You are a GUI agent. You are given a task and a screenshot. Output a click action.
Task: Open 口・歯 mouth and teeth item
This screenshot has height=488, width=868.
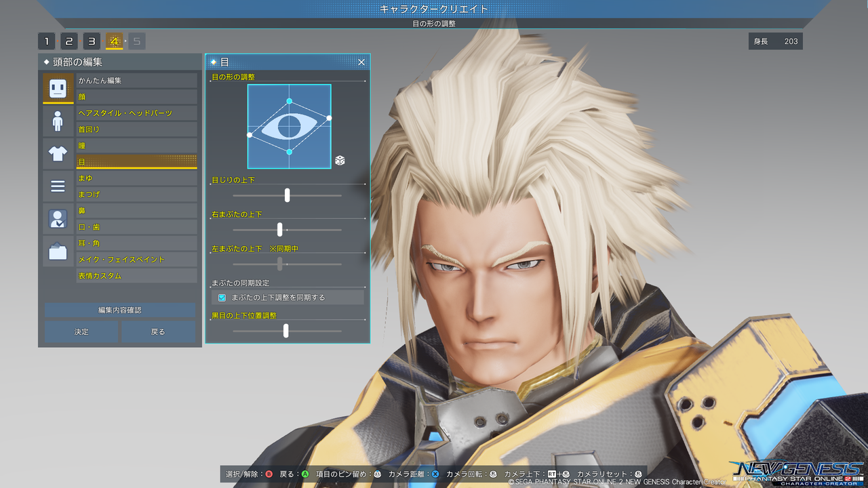point(137,227)
